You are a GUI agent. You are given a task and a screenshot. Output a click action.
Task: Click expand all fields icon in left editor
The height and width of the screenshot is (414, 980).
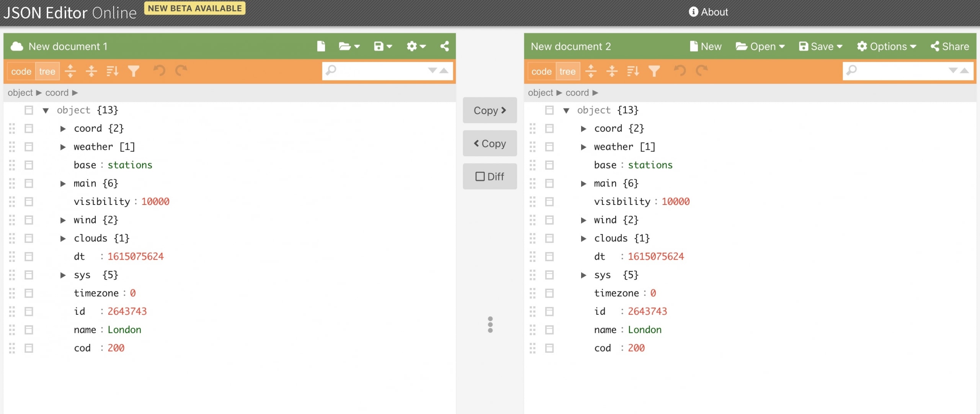pos(70,71)
